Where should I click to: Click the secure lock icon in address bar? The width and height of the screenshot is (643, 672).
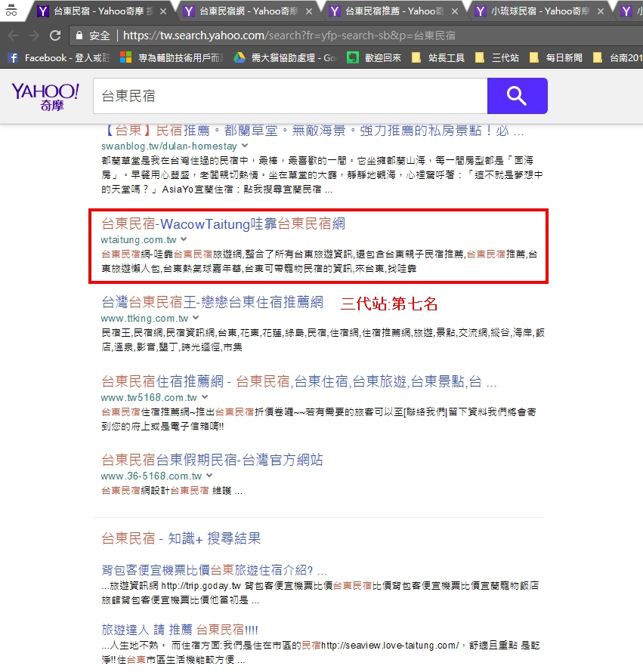pyautogui.click(x=79, y=35)
